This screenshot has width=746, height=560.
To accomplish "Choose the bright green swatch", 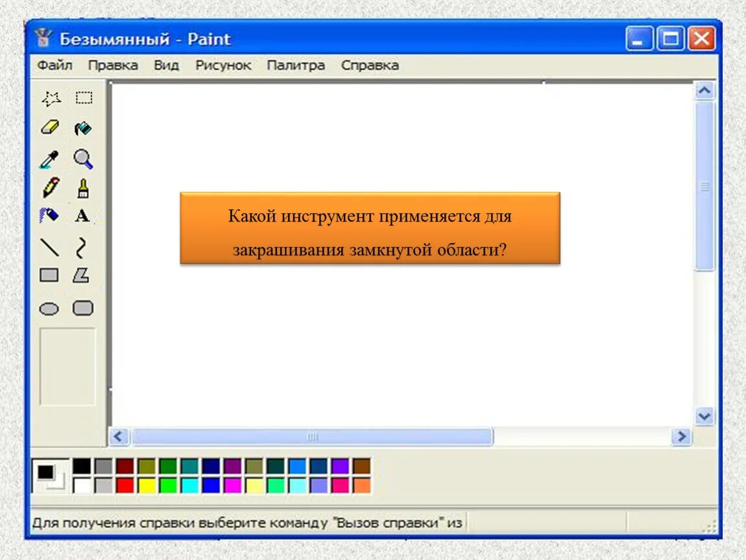I will [168, 485].
